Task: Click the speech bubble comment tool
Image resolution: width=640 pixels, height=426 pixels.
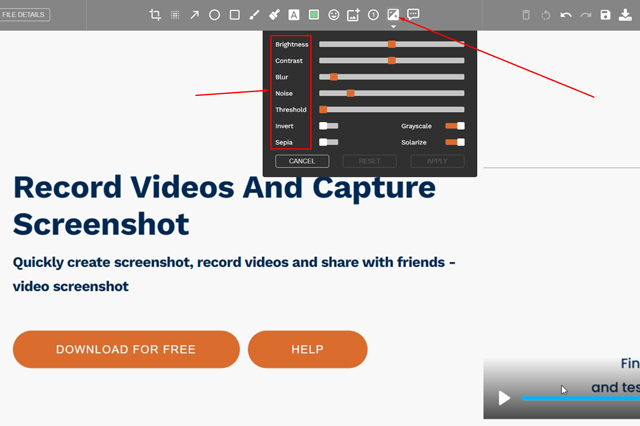Action: coord(413,15)
